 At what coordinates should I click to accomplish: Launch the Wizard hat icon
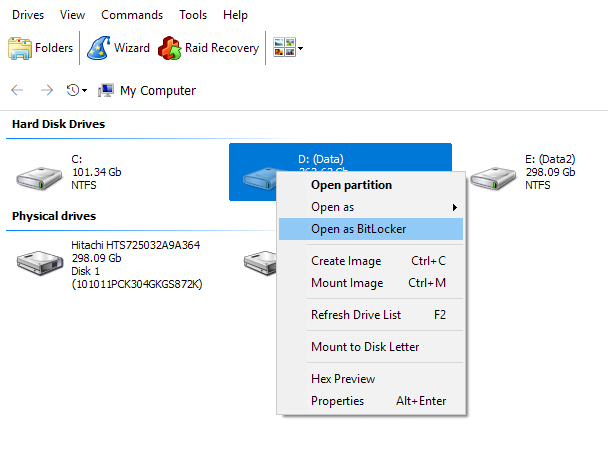98,48
